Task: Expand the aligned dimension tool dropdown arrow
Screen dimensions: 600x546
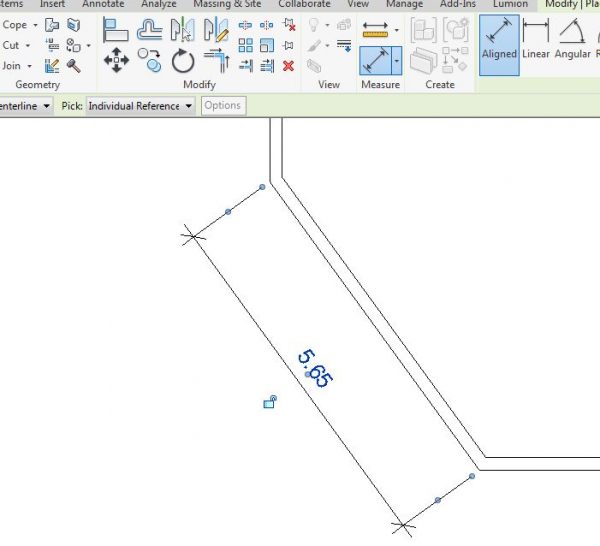Action: (x=397, y=62)
